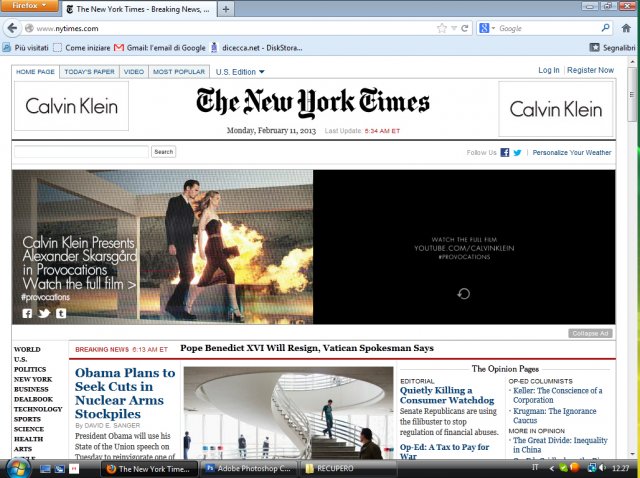Click the spiral staircase article photo
The height and width of the screenshot is (478, 640).
tap(289, 412)
